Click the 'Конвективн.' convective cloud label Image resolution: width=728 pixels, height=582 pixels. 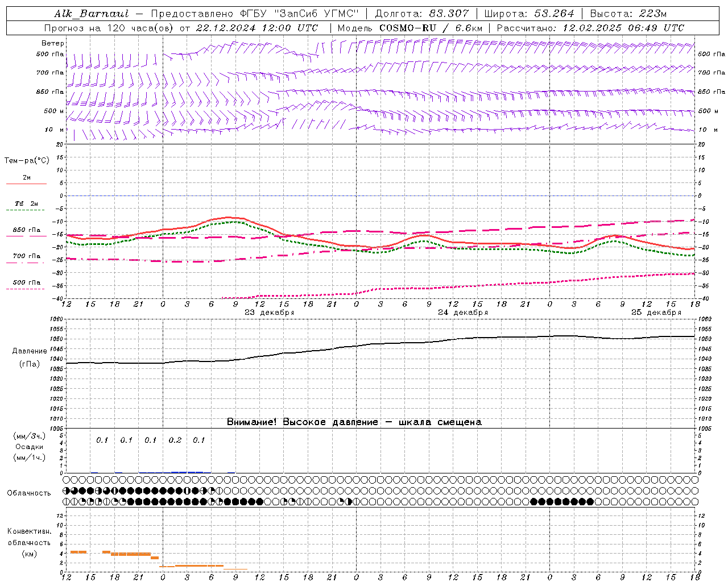[x=29, y=532]
